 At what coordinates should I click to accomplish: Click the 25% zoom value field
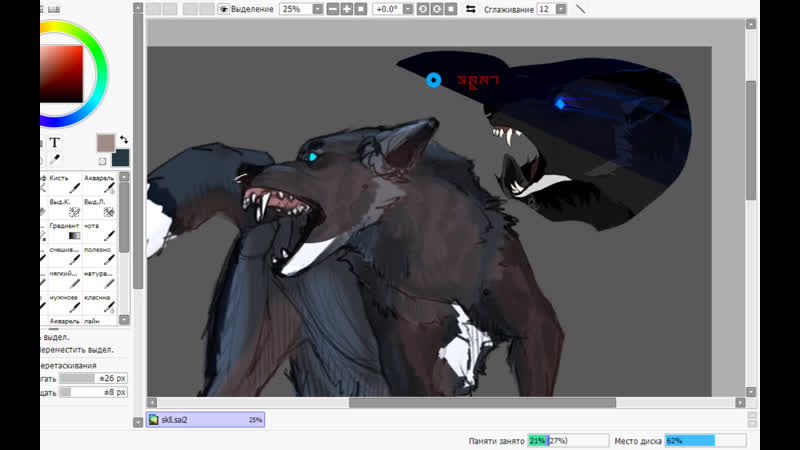296,9
